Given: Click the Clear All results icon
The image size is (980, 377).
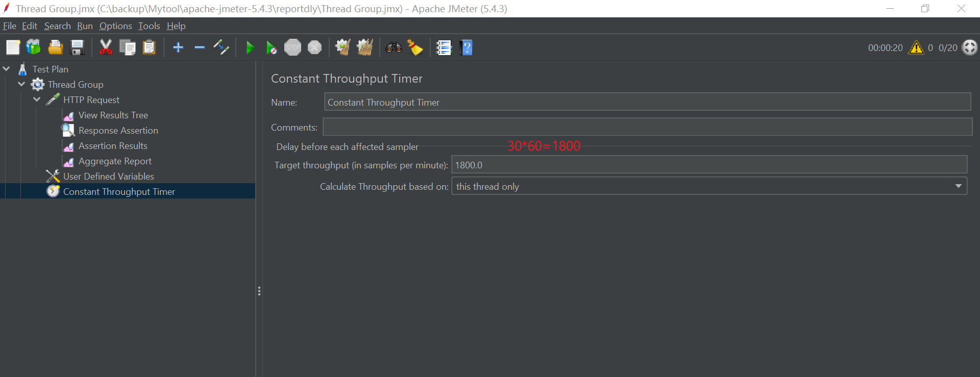Looking at the screenshot, I should click(365, 47).
